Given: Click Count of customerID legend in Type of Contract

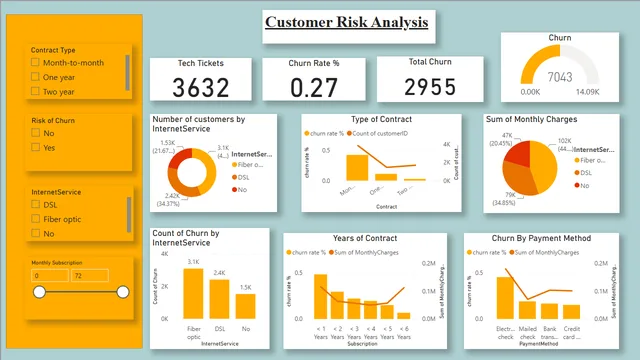Looking at the screenshot, I should (x=378, y=133).
